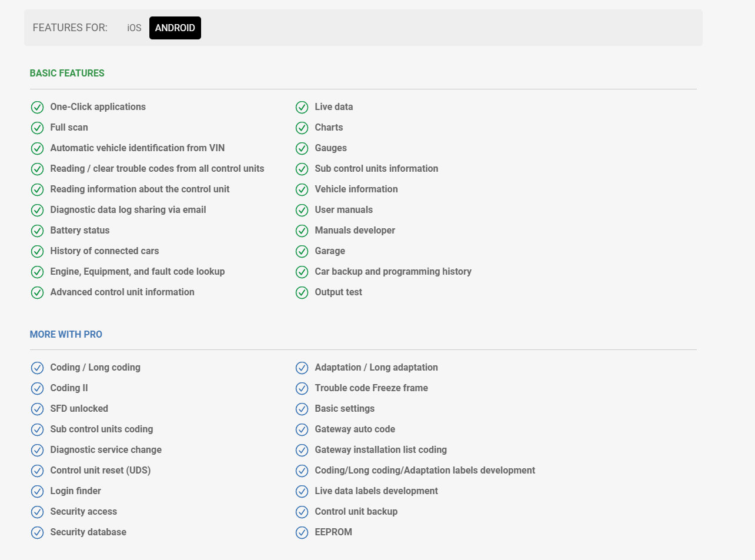The image size is (755, 560).
Task: Click the Car backup and programming history text
Action: 393,272
